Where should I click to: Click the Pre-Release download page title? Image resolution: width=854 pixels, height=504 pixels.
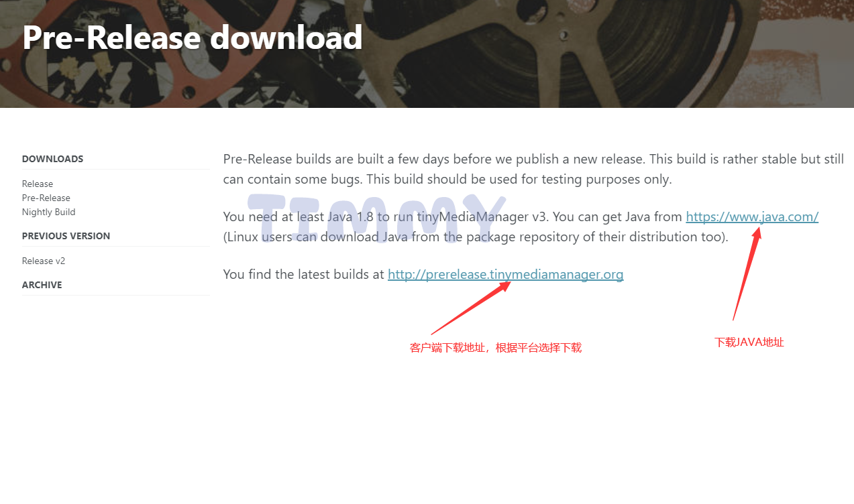coord(193,38)
